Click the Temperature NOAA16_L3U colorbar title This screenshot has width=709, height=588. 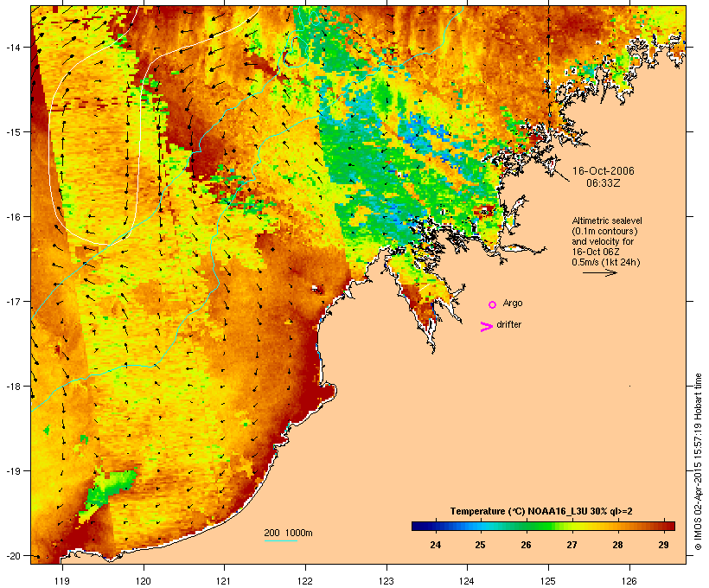pyautogui.click(x=541, y=511)
